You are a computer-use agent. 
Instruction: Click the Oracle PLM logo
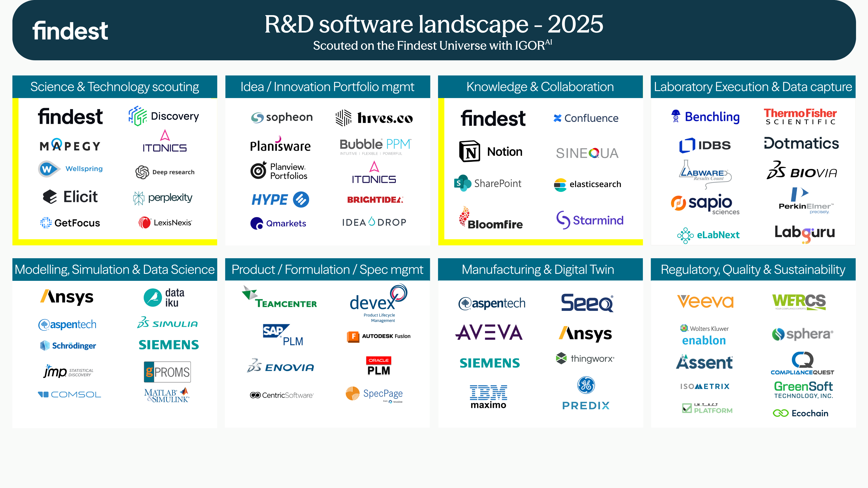pyautogui.click(x=379, y=366)
